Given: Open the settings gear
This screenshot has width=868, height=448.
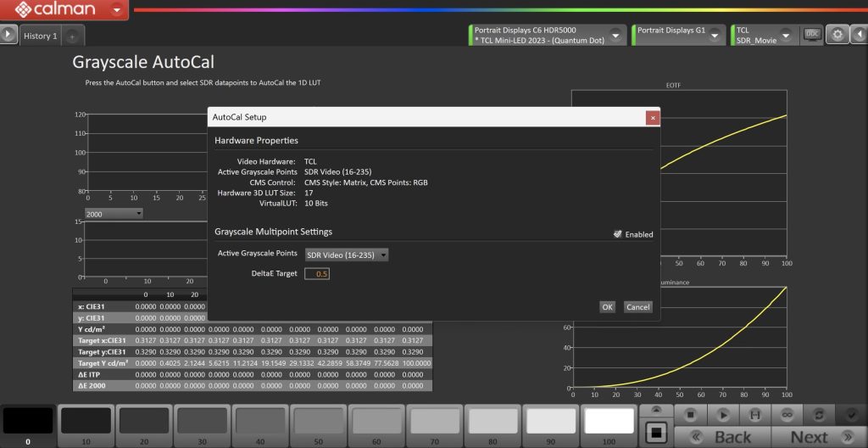Looking at the screenshot, I should [837, 35].
